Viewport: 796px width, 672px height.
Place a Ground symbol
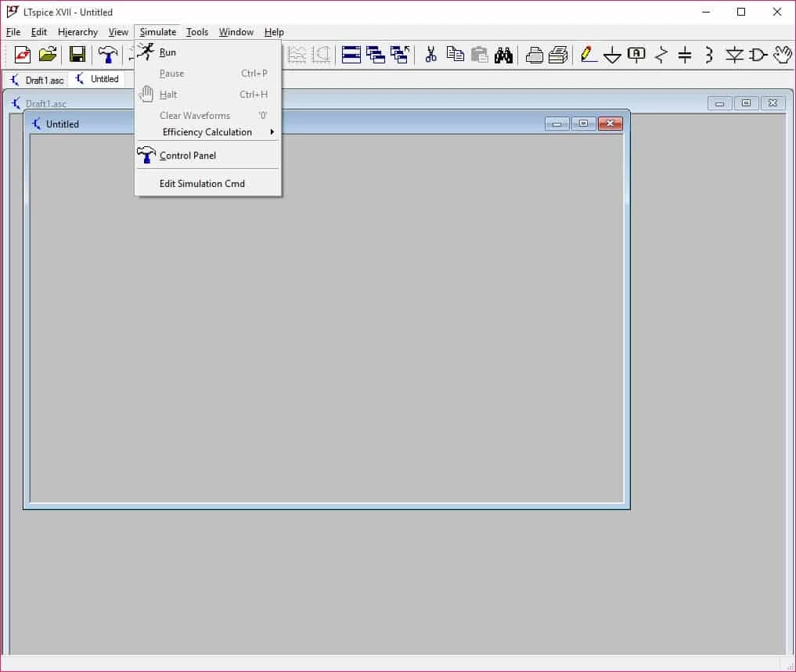point(612,55)
